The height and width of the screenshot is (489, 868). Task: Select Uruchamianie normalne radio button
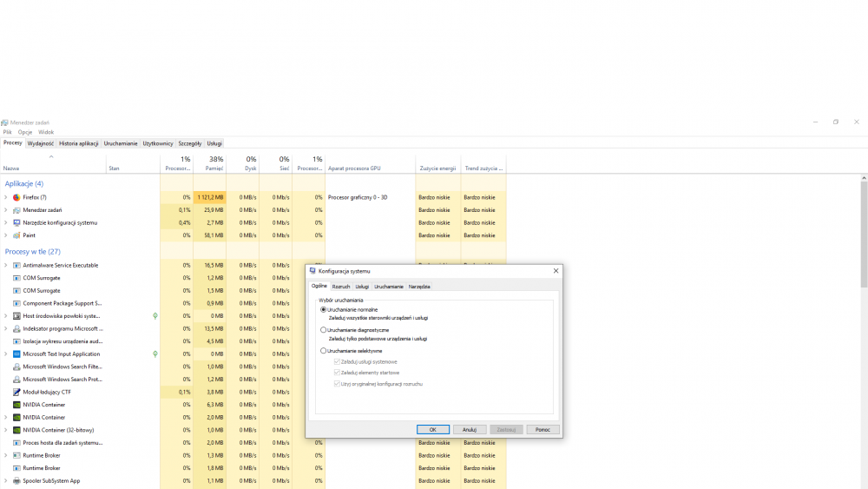323,309
